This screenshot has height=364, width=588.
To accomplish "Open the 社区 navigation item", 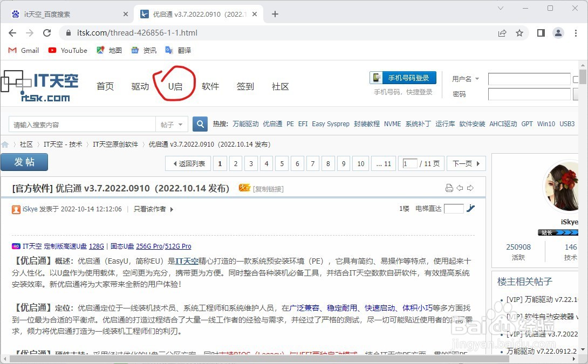I will pyautogui.click(x=281, y=87).
